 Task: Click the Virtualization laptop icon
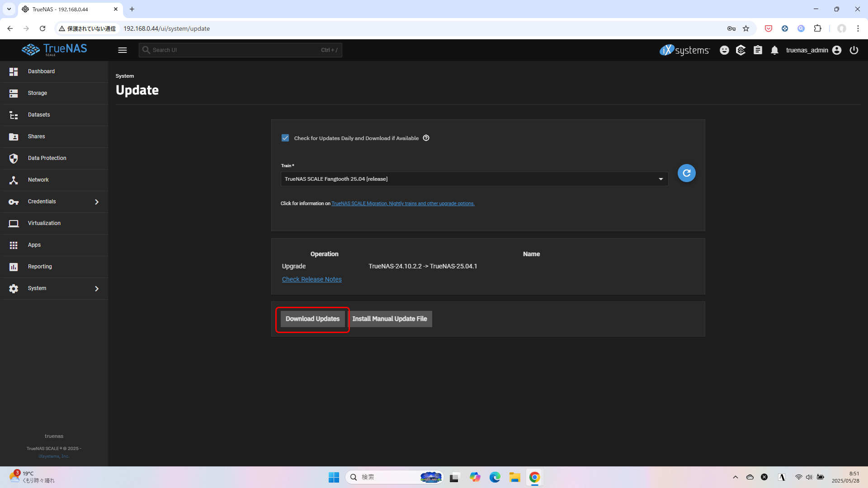[14, 223]
